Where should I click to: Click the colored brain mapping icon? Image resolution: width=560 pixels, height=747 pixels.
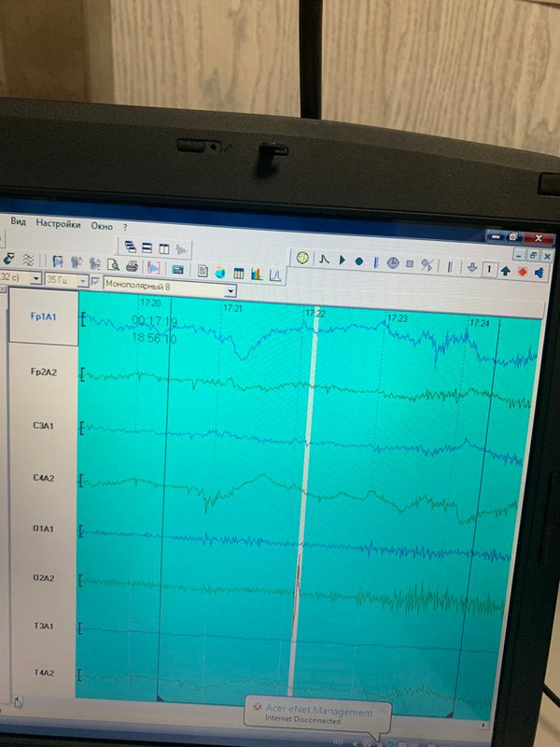(x=220, y=272)
